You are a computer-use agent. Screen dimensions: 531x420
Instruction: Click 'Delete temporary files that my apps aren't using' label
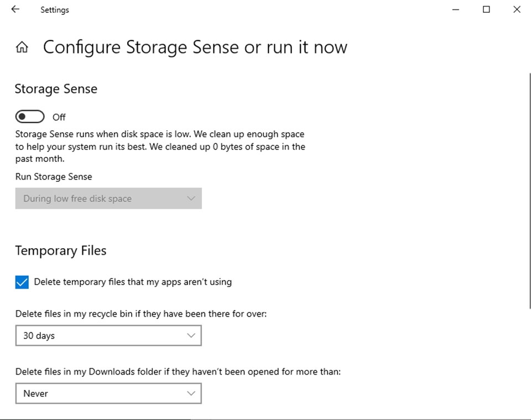pos(133,282)
